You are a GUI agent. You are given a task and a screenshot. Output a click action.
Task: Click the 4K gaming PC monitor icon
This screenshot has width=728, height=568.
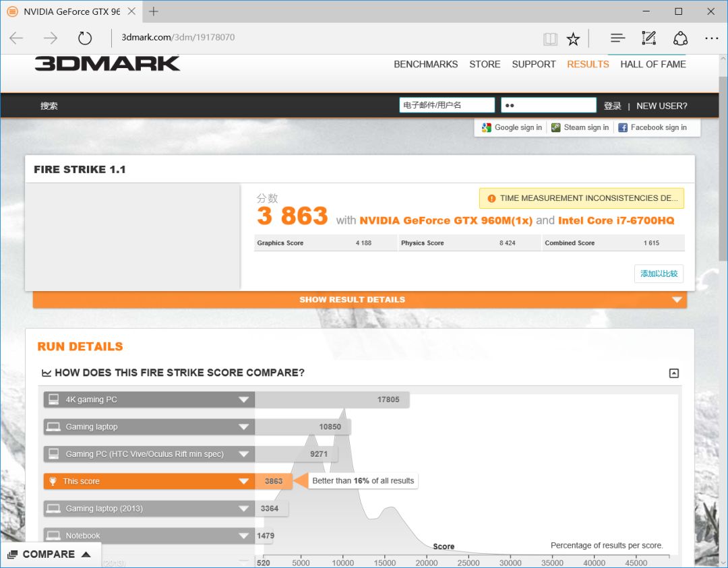(54, 399)
